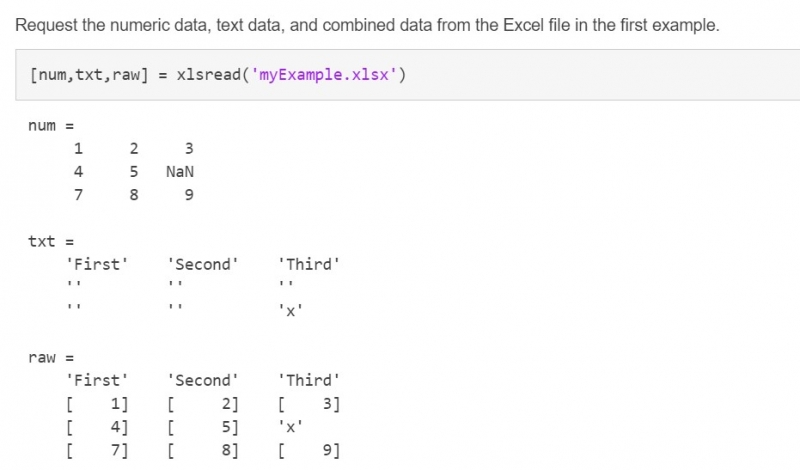Click value 1 in the num matrix
This screenshot has width=800, height=470.
(78, 149)
